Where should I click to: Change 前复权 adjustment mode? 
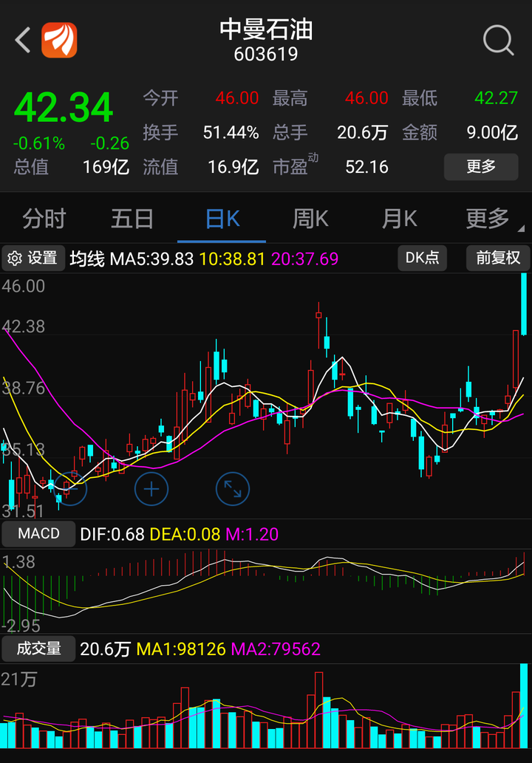coord(498,258)
